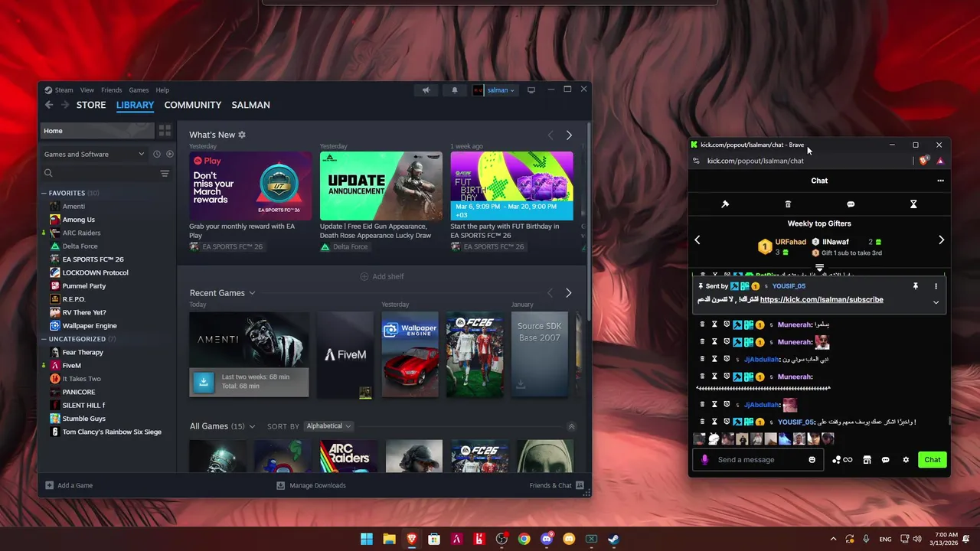Open Kick chat three-dot options menu
Image resolution: width=980 pixels, height=551 pixels.
click(940, 181)
